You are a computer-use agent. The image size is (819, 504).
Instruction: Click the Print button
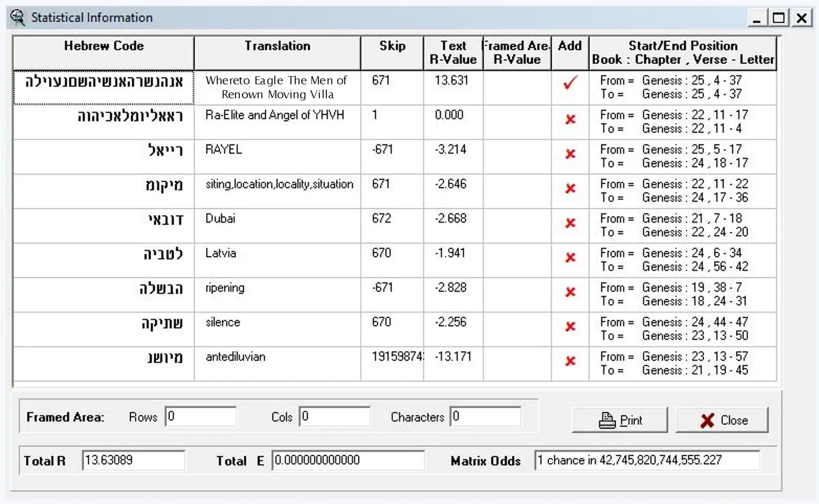tap(619, 420)
